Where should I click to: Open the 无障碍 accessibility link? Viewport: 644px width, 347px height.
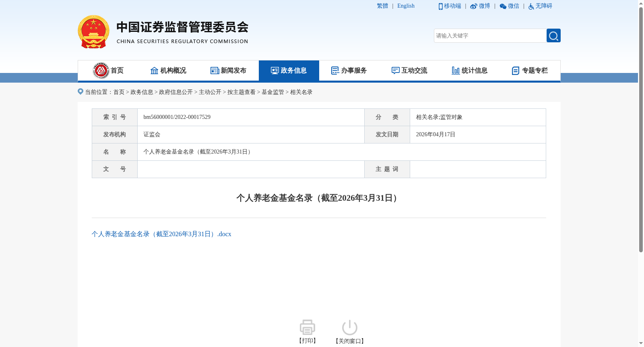point(544,6)
